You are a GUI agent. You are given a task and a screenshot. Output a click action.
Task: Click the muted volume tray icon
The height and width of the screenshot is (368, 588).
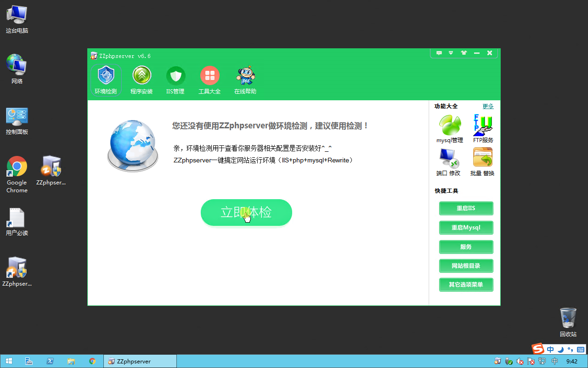(x=520, y=362)
